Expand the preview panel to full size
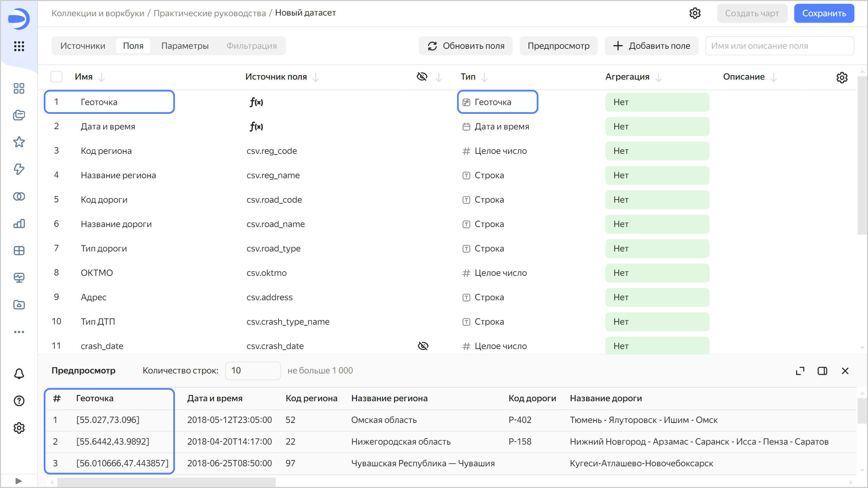This screenshot has height=488, width=868. pyautogui.click(x=800, y=371)
